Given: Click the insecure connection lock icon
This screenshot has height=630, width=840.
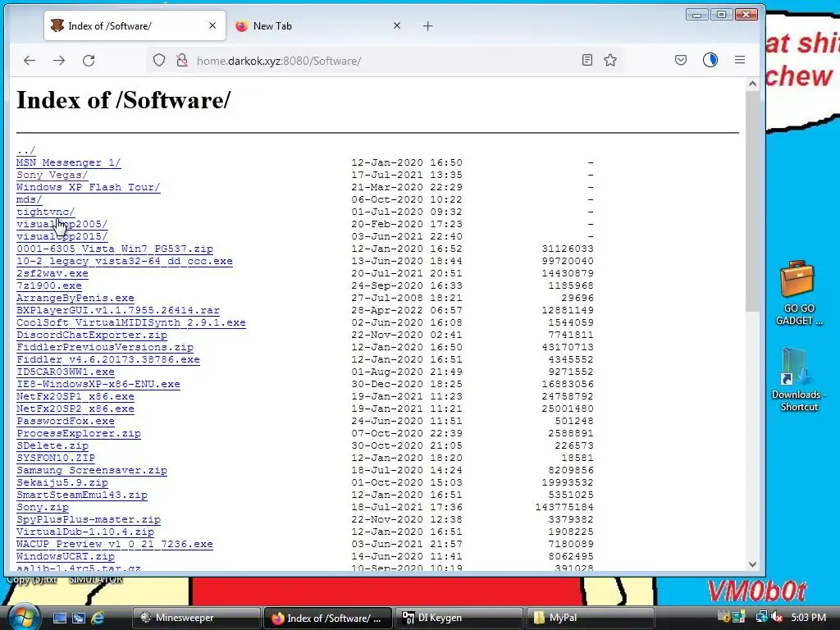Looking at the screenshot, I should pyautogui.click(x=182, y=61).
